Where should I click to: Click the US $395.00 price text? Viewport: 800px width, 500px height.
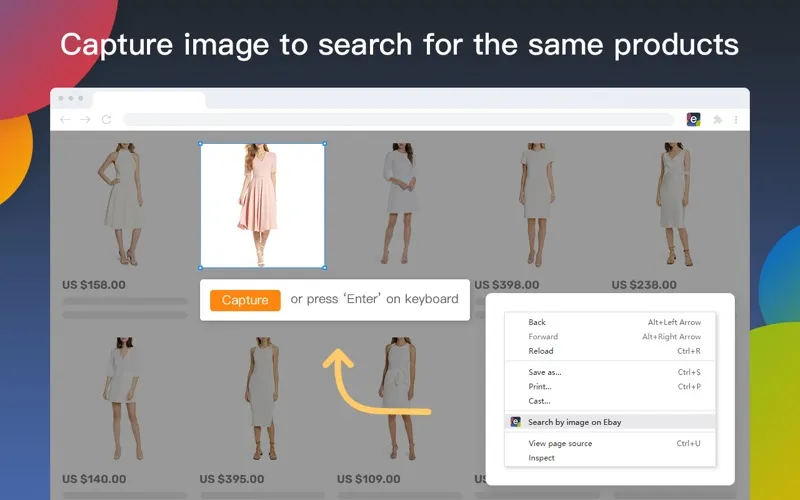point(232,479)
